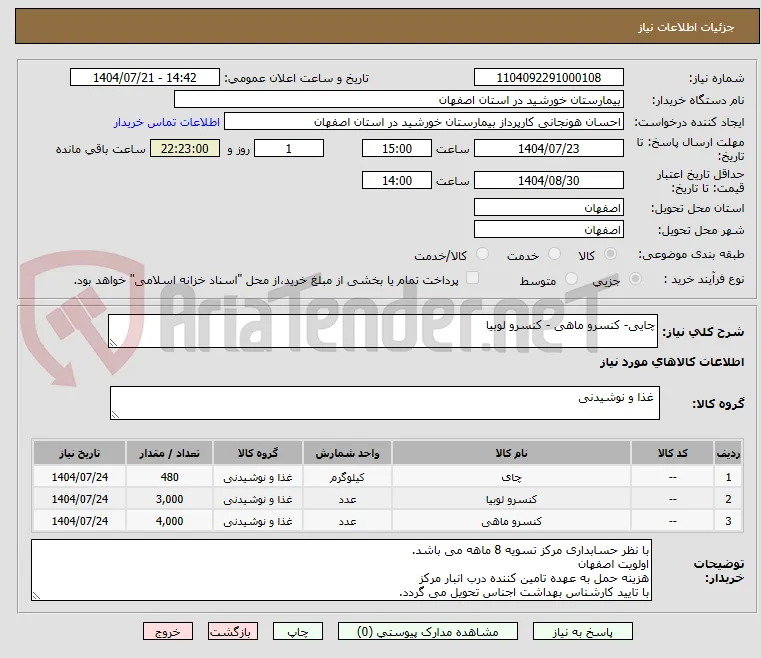Select the کالا/خدمت radio button
This screenshot has height=658, width=761.
pos(482,254)
